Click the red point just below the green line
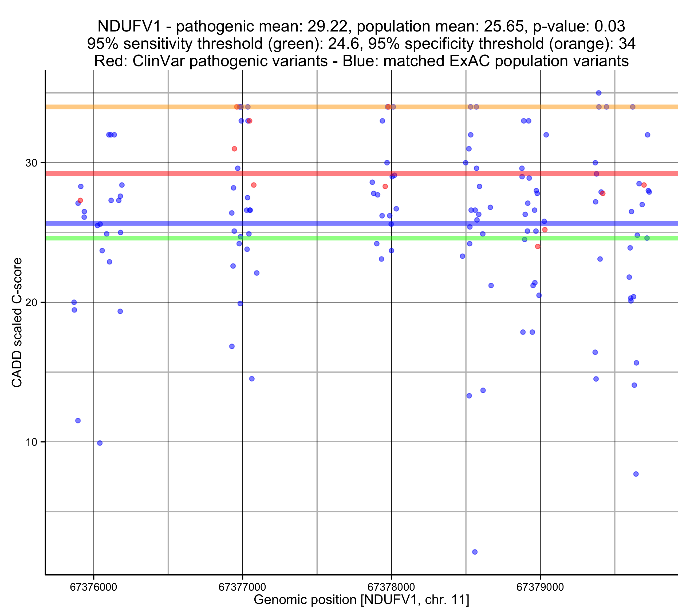This screenshot has width=694, height=616. [538, 247]
